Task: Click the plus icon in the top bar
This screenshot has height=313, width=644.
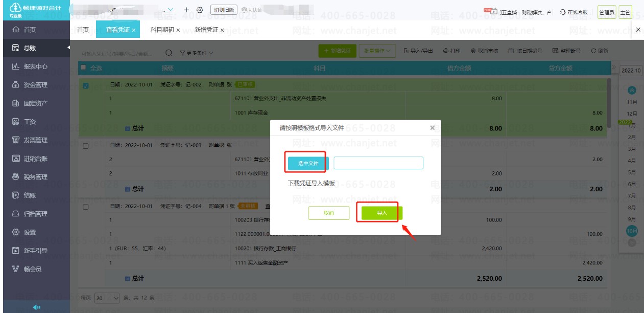Action: click(x=186, y=10)
